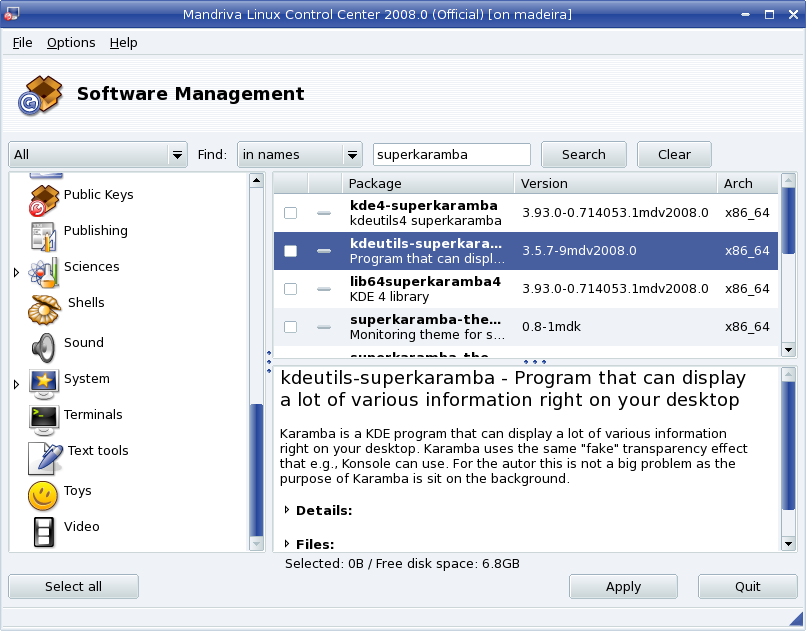Click the Clear button
806x631 pixels.
tap(674, 155)
